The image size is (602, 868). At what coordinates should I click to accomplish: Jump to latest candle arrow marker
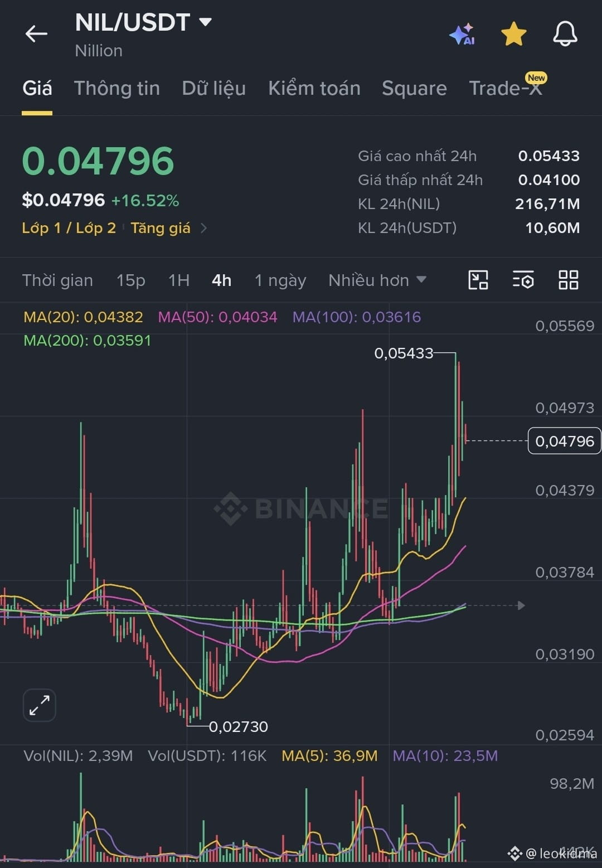tap(521, 605)
